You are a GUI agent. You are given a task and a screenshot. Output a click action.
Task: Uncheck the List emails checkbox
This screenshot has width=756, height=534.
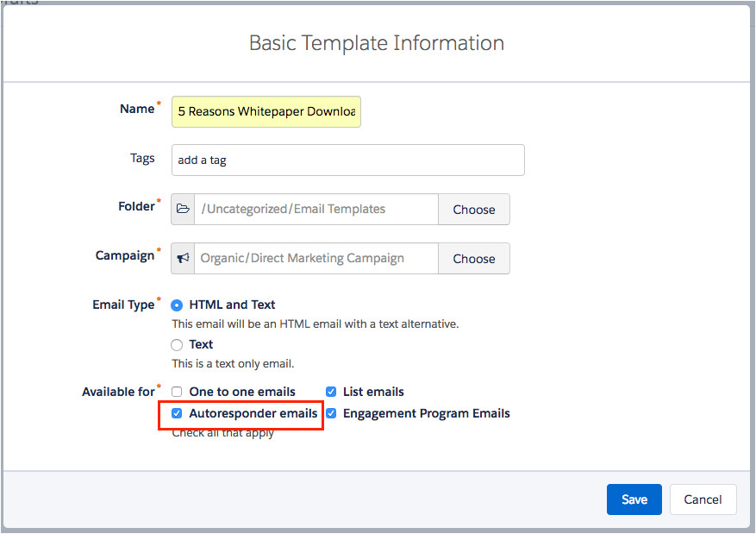point(331,392)
